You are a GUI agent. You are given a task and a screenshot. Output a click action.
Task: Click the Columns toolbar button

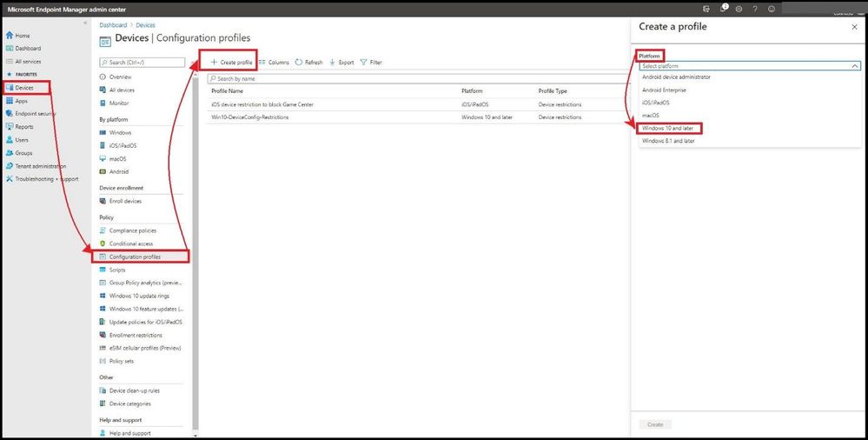(274, 63)
